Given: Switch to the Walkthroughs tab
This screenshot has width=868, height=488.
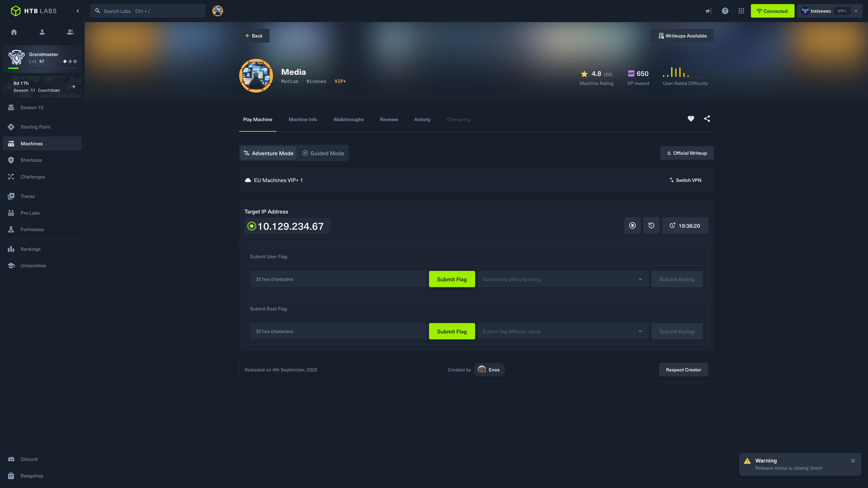Looking at the screenshot, I should click(x=349, y=120).
